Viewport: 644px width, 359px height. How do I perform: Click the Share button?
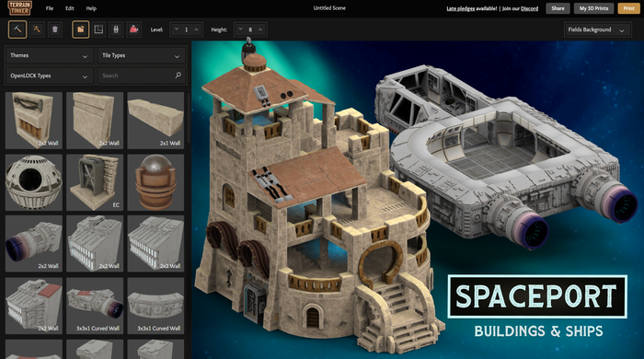coord(558,8)
